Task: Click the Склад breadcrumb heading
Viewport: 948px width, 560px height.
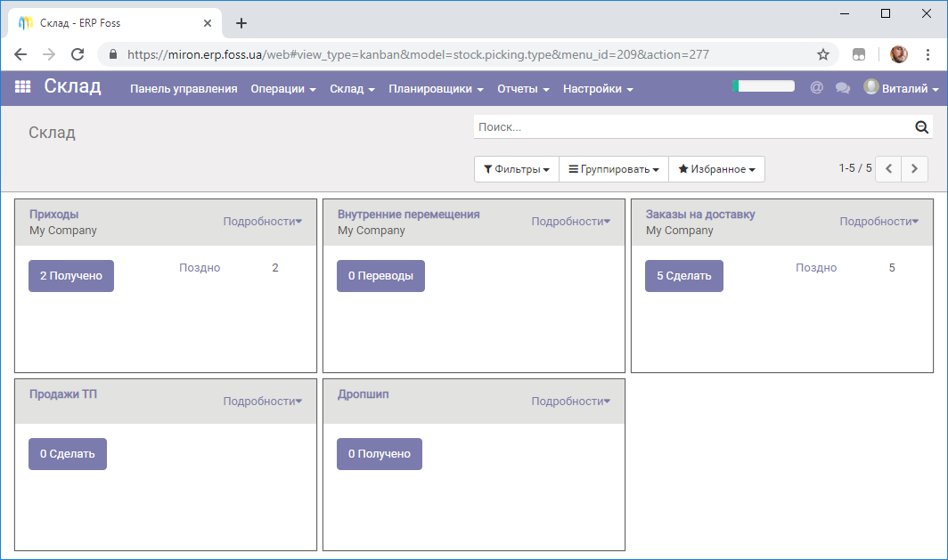Action: click(x=52, y=133)
